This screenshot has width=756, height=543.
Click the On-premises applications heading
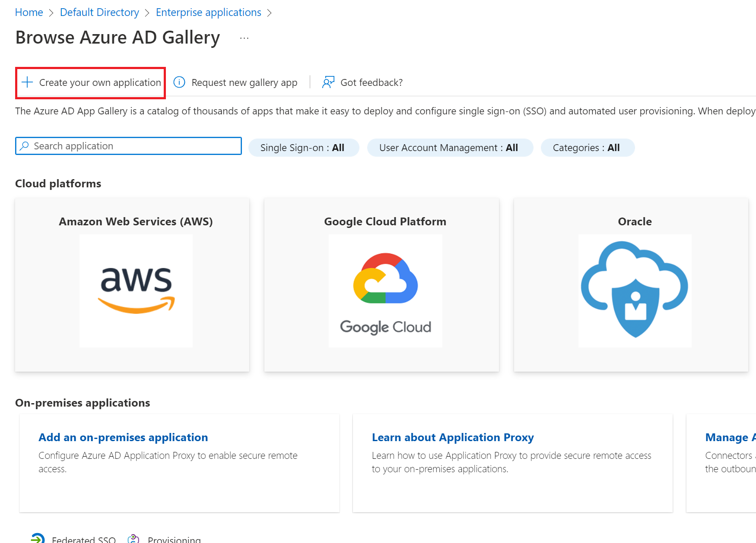83,403
